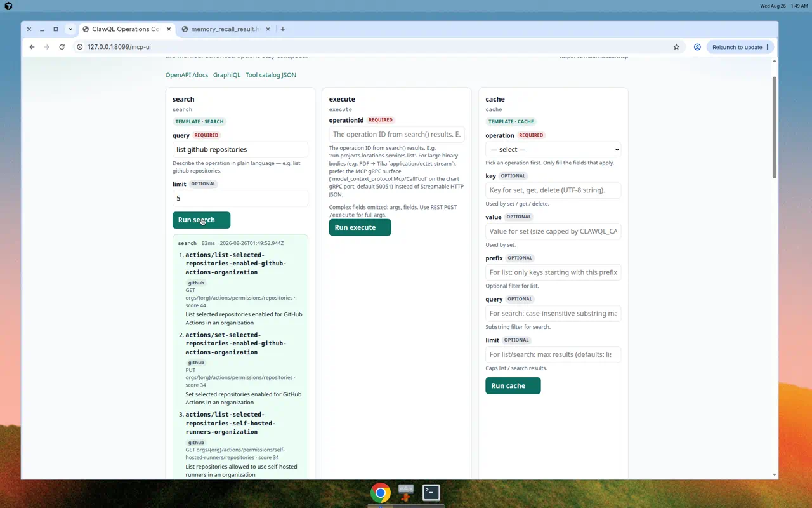
Task: Focus the search limit field containing 5
Action: click(x=240, y=198)
